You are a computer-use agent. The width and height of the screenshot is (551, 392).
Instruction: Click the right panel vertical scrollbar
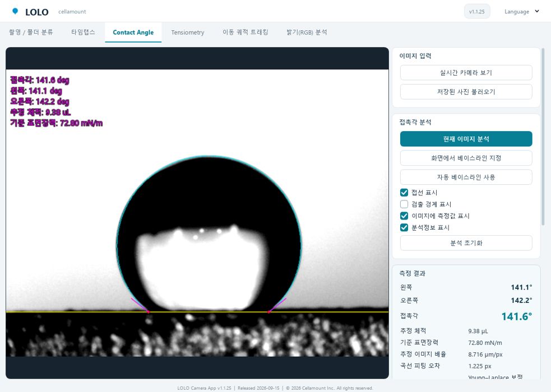tap(543, 137)
